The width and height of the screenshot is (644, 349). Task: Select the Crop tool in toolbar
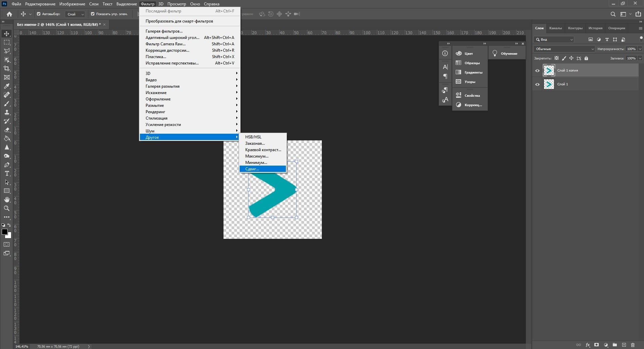pos(7,69)
